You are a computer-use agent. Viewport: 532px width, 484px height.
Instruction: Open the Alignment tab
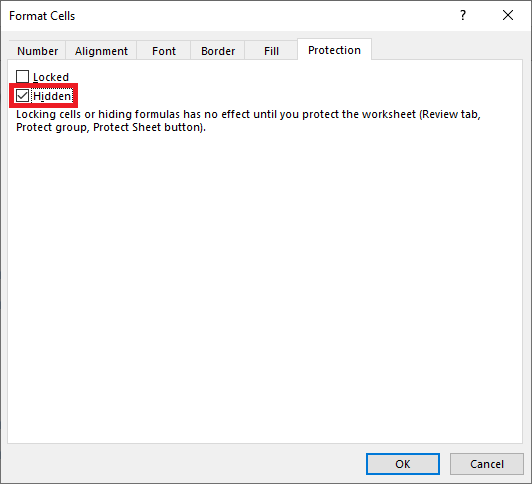coord(101,51)
